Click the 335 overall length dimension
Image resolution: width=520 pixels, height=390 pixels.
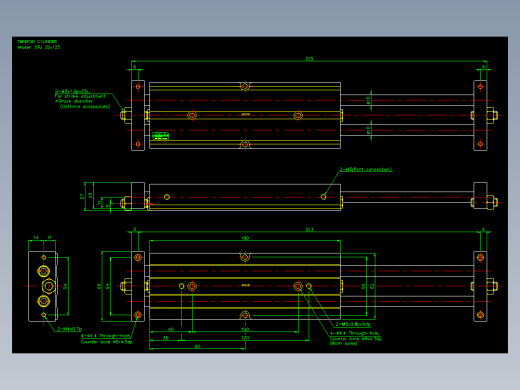(x=309, y=59)
